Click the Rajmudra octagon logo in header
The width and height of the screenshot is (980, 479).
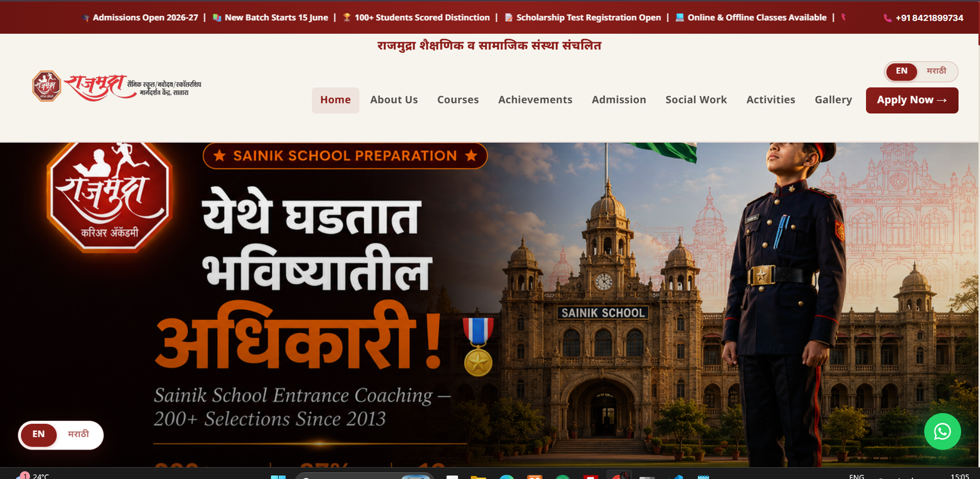click(x=47, y=86)
